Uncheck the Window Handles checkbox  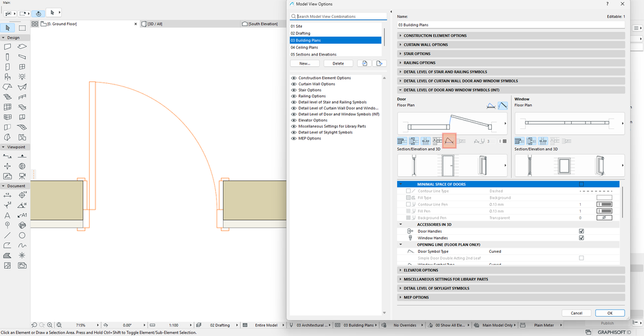coord(581,238)
